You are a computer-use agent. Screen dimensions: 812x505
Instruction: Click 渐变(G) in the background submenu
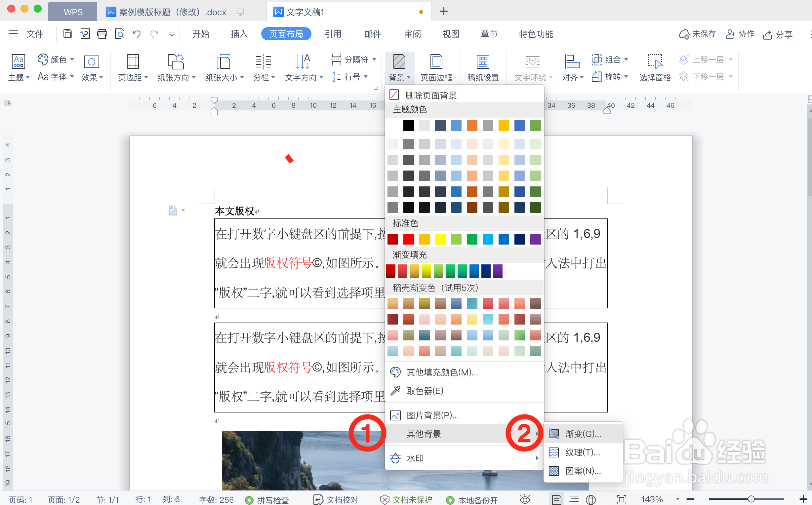[583, 433]
